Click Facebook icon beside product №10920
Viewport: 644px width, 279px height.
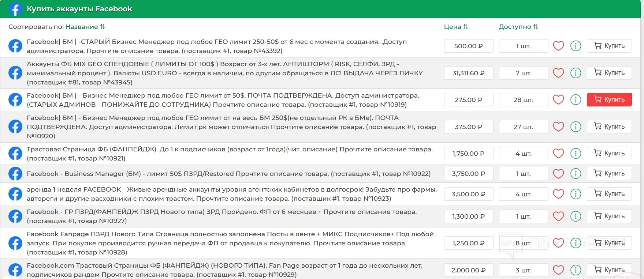(x=15, y=127)
